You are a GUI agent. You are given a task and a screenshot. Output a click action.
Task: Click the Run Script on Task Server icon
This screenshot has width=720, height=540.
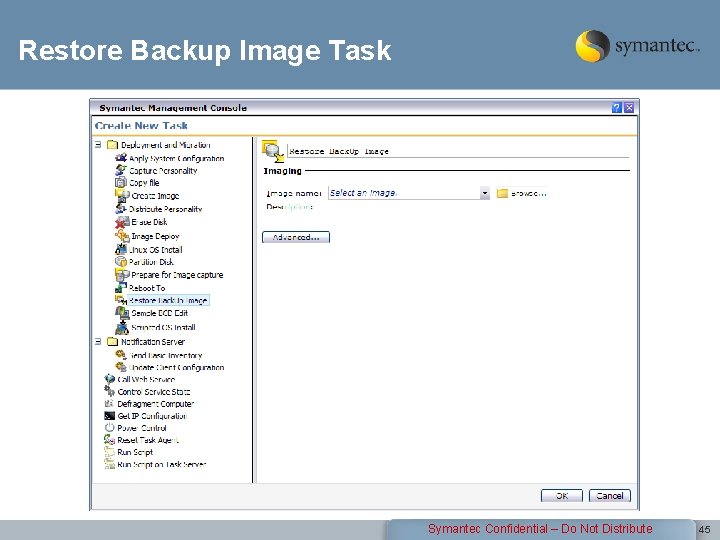coord(109,464)
